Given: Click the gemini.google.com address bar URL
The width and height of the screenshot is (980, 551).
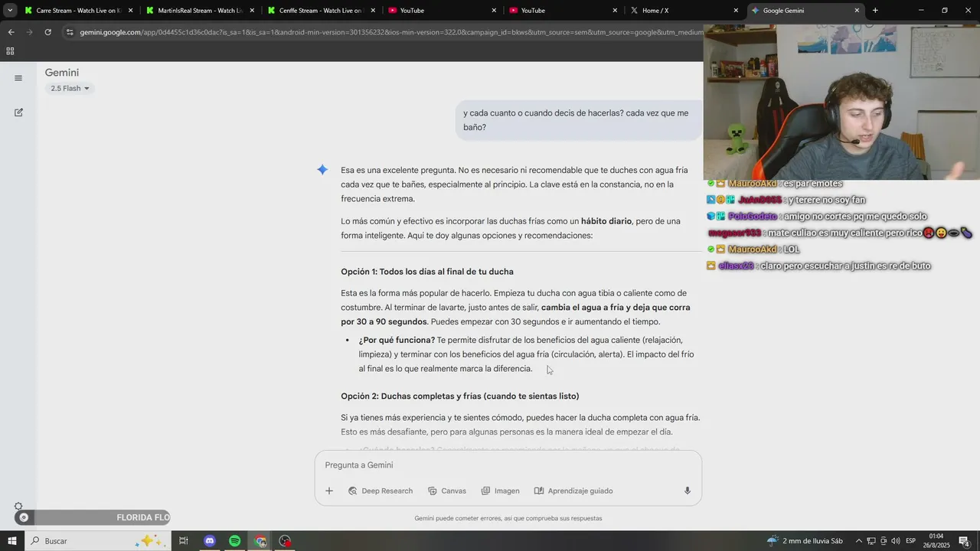Looking at the screenshot, I should (x=390, y=32).
